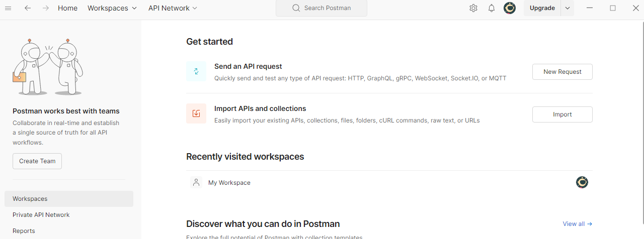Click the New Request button
The width and height of the screenshot is (644, 239).
[x=562, y=72]
